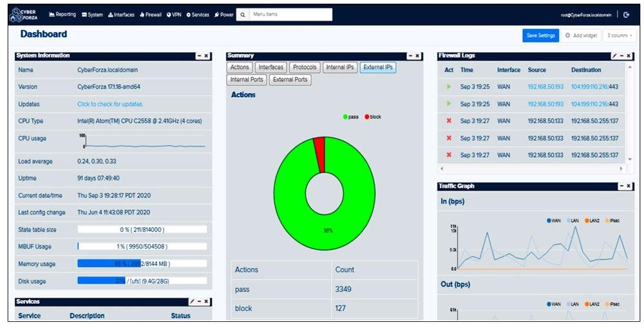Close the Firewall Logs widget

click(x=629, y=56)
